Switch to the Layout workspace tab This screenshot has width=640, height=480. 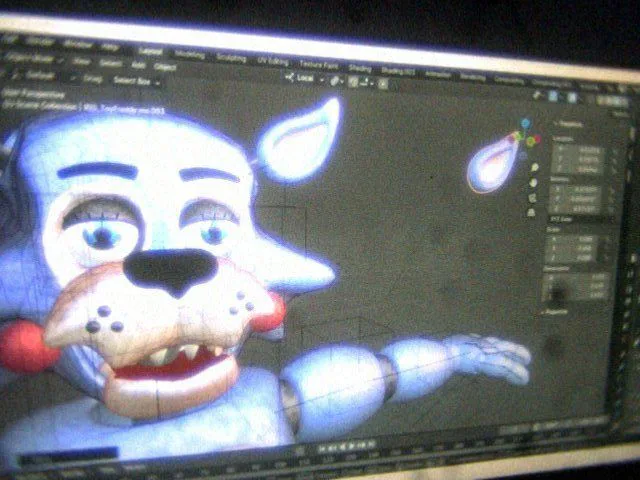150,51
